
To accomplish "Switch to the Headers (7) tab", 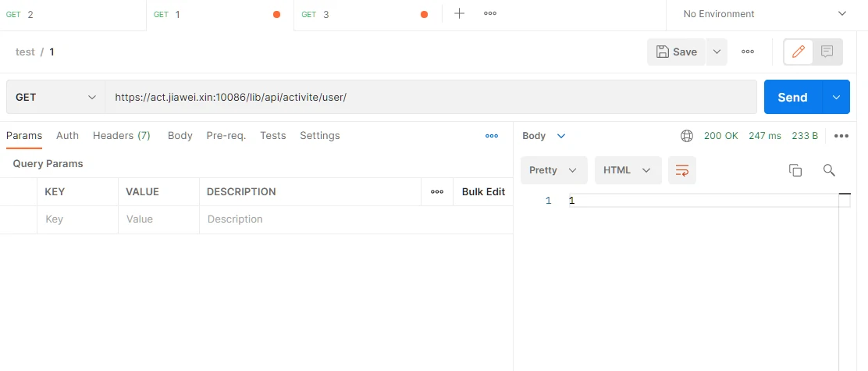I will pos(122,136).
